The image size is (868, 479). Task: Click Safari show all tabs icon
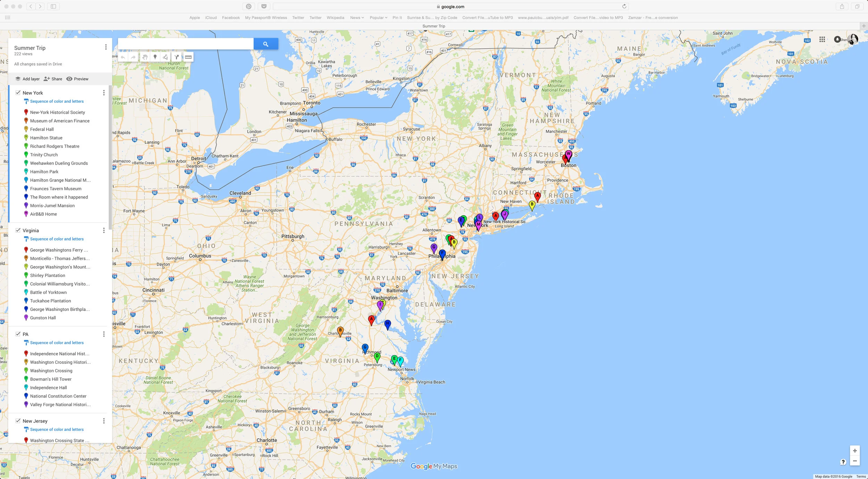coord(857,7)
